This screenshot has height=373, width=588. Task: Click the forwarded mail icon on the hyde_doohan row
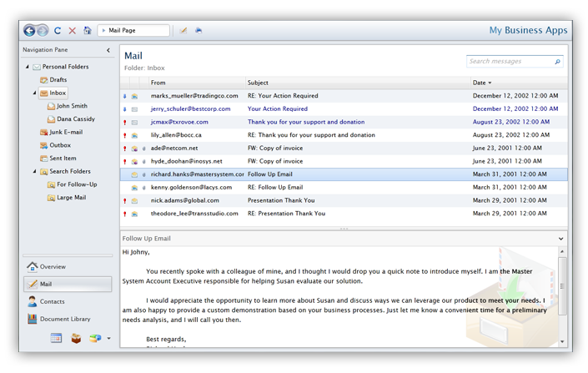pos(134,162)
